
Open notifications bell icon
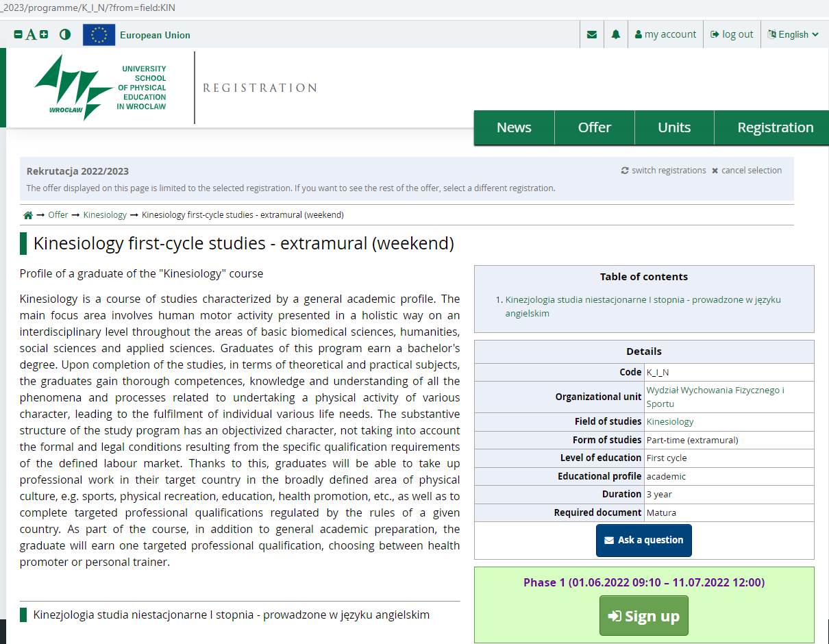616,34
